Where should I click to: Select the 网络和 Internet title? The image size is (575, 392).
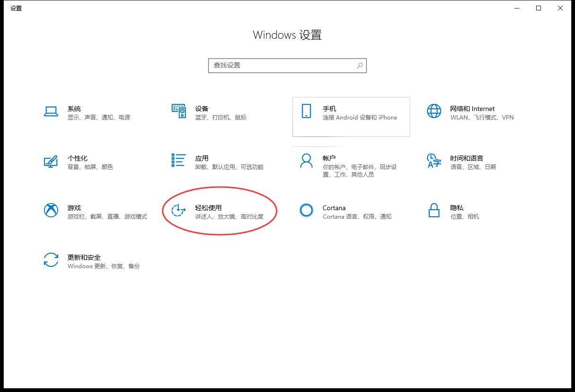472,109
